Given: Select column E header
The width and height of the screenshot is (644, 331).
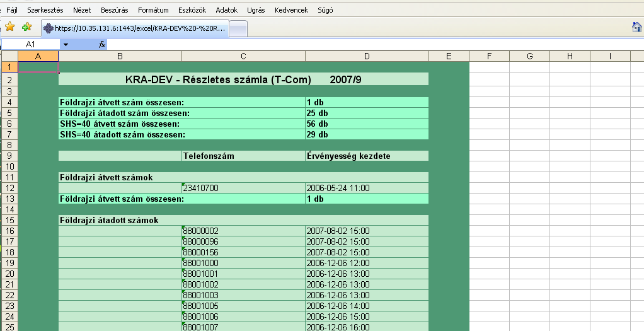Looking at the screenshot, I should [449, 56].
